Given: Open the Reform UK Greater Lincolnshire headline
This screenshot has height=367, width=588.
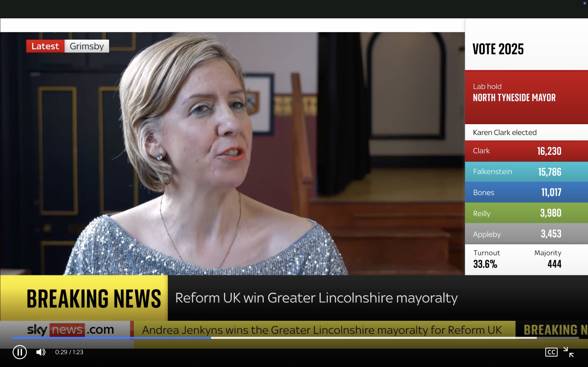Looking at the screenshot, I should (316, 298).
